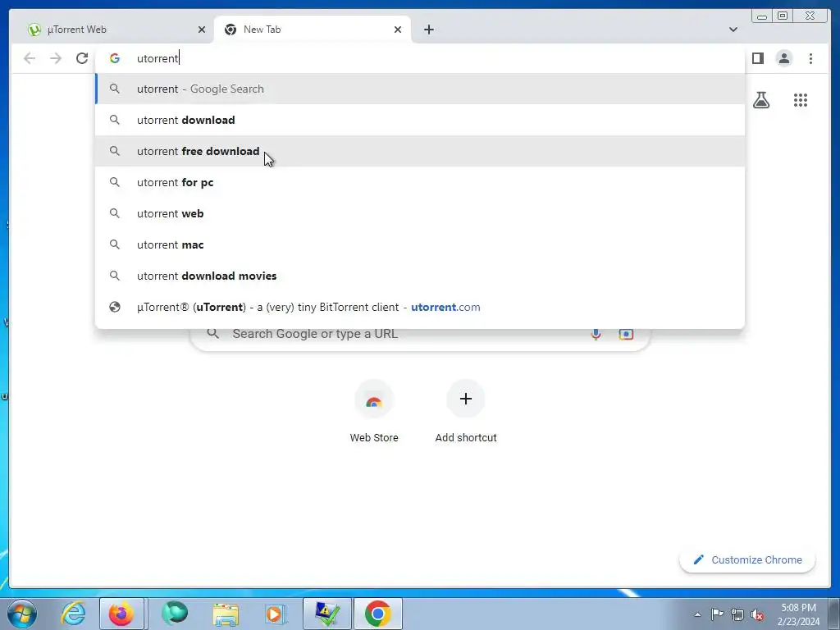840x630 pixels.
Task: Pick the 'utorrent download' suggestion
Action: [x=420, y=120]
